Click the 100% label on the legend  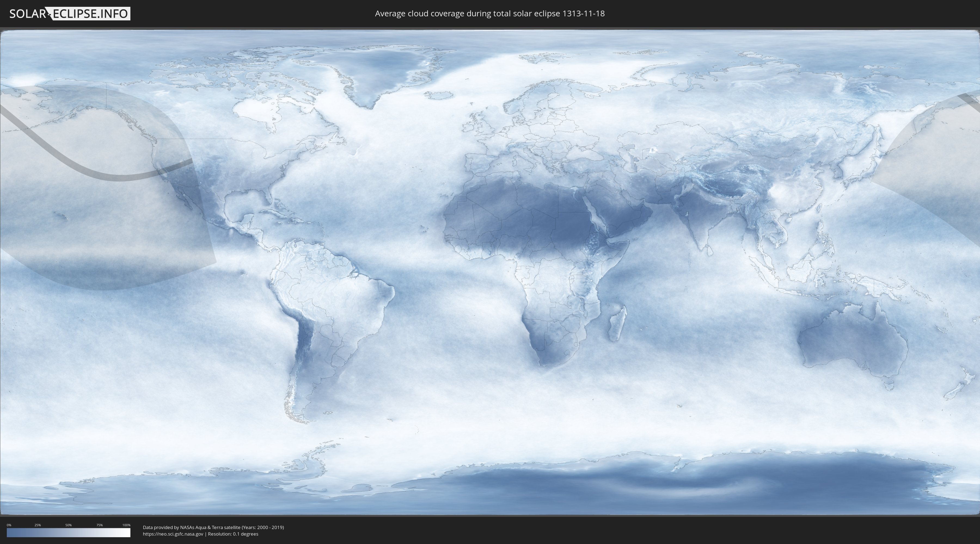pos(126,525)
